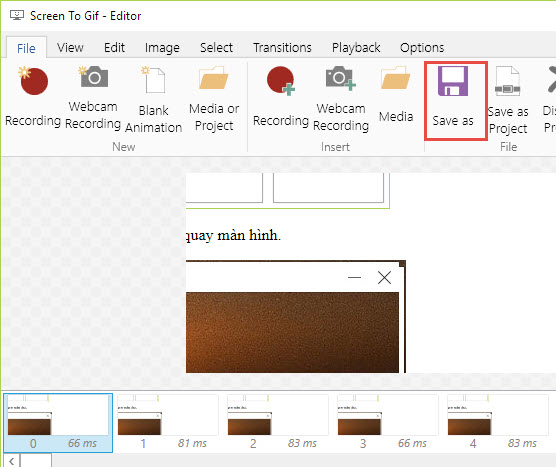Select frame 2 thumbnail (83 ms)
Screen dimensions: 556x467
pos(278,423)
